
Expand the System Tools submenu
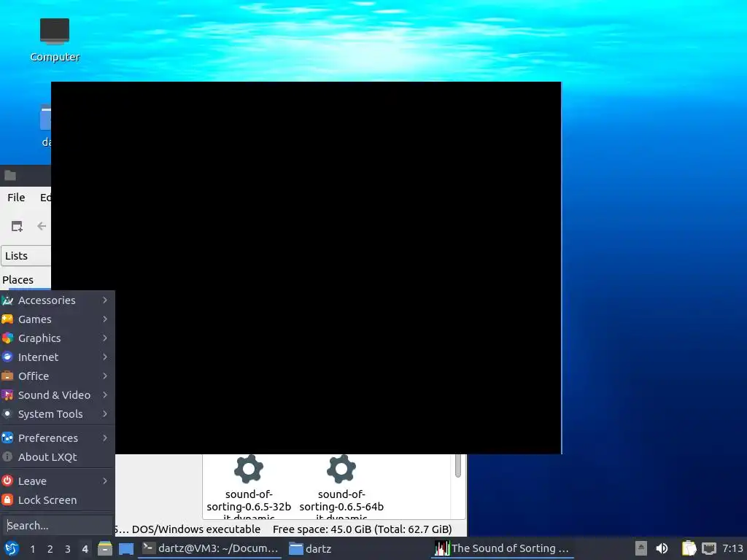pyautogui.click(x=57, y=414)
